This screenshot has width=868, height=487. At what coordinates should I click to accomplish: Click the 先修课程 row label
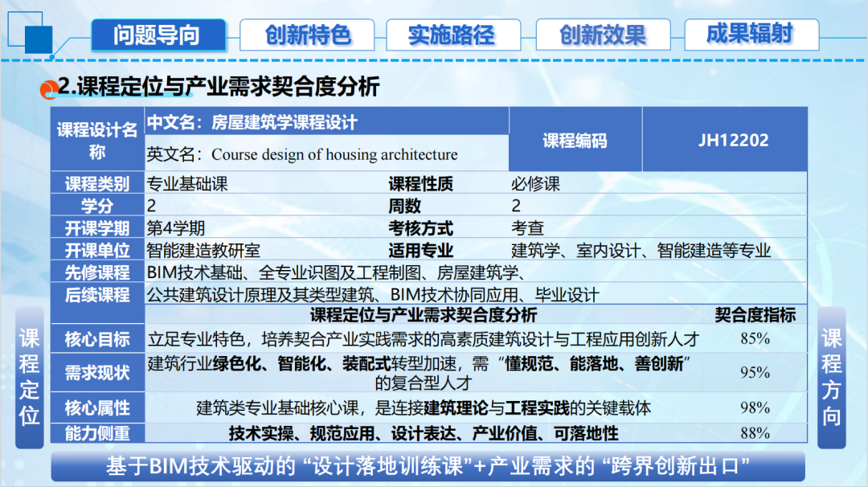[97, 272]
